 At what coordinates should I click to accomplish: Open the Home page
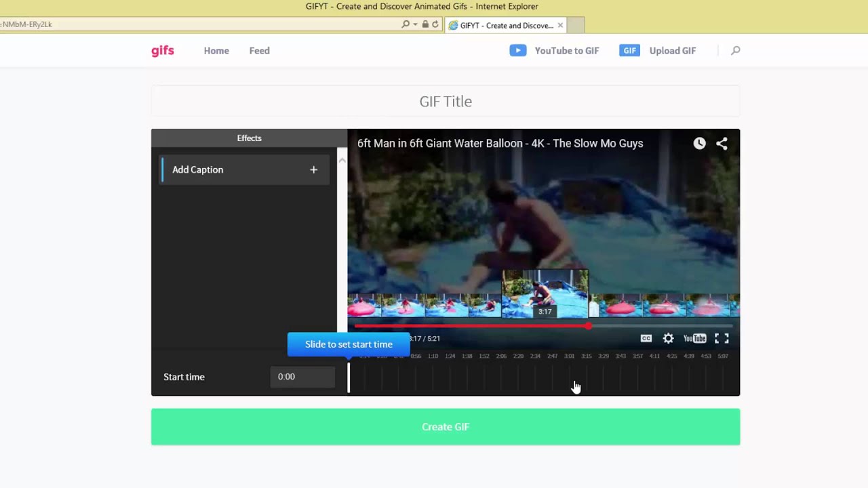click(x=216, y=51)
